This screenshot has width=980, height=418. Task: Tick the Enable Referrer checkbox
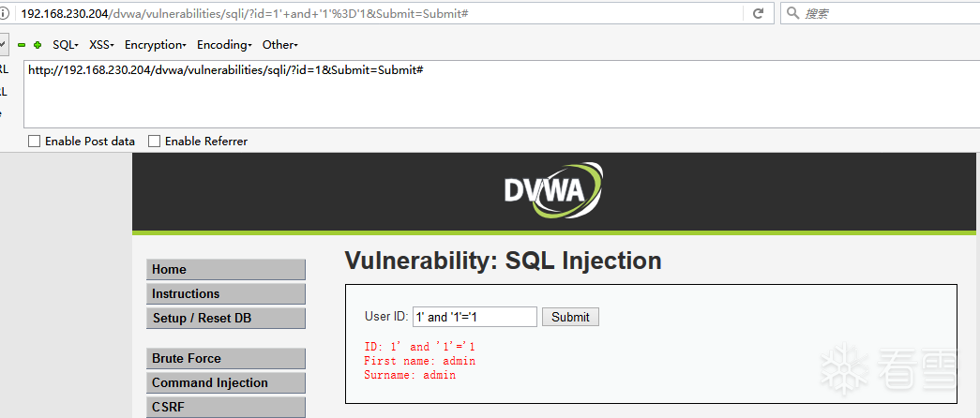pos(155,142)
